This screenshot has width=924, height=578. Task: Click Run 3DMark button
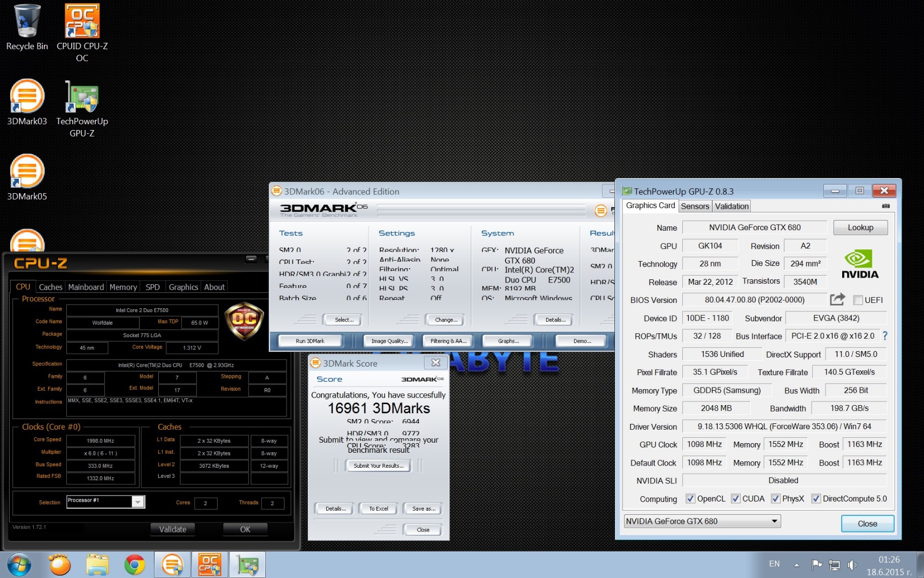(x=310, y=341)
